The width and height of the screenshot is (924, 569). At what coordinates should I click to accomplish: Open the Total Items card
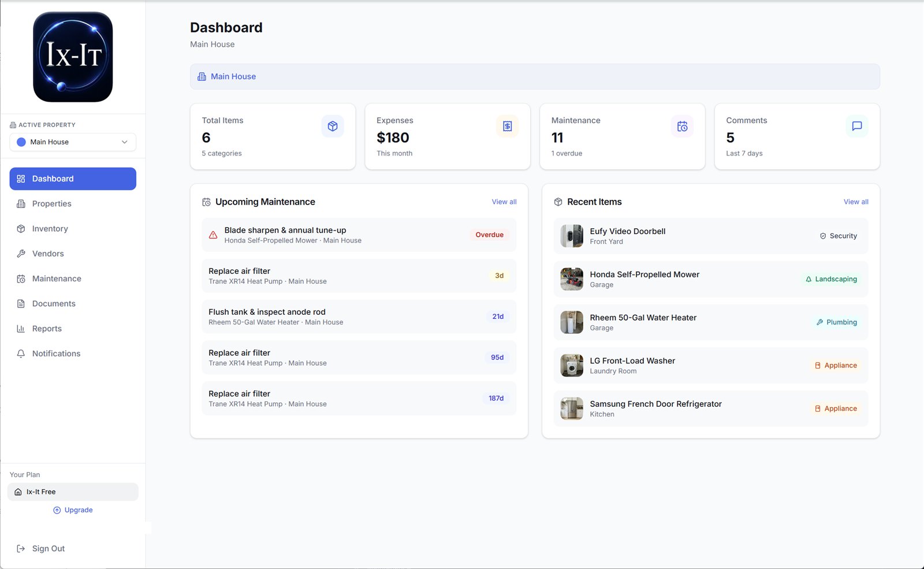point(273,136)
